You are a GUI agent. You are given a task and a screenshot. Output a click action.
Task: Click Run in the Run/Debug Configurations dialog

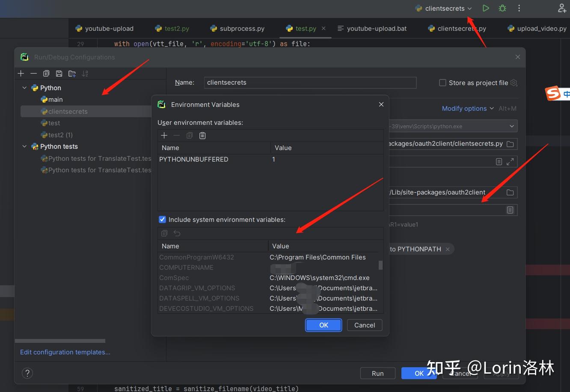point(377,373)
